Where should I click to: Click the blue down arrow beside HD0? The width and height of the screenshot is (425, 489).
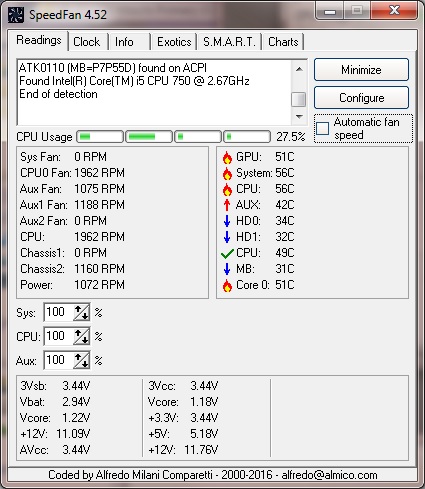coord(227,221)
